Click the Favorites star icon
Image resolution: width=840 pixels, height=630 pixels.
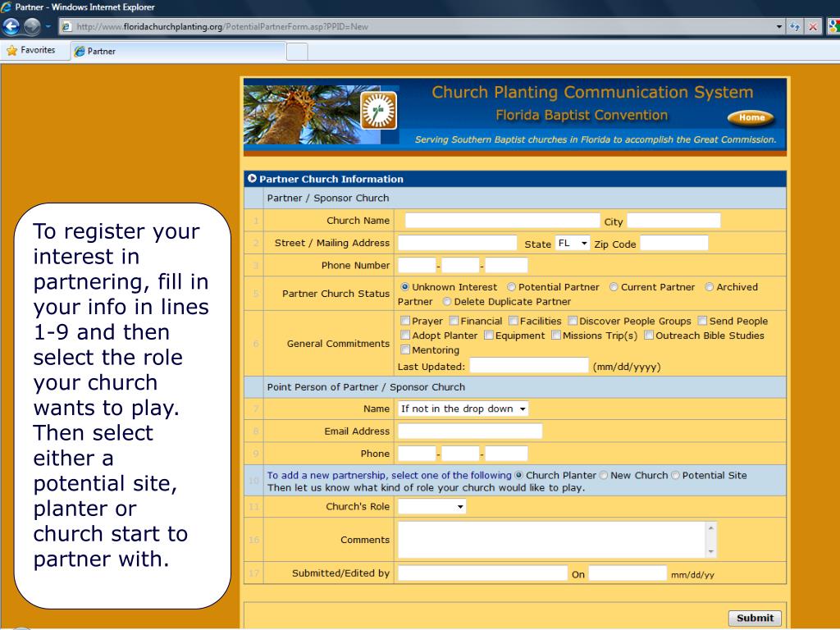(11, 50)
